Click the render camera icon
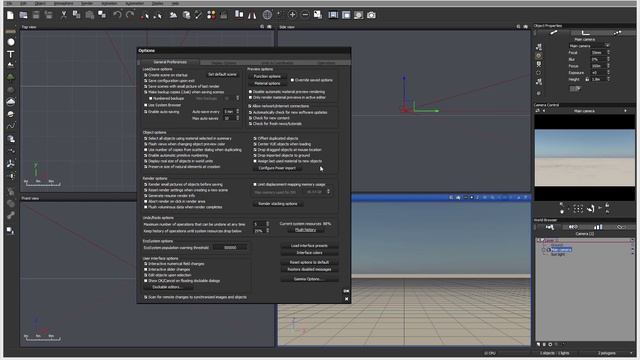The width and height of the screenshot is (640, 360). point(371,15)
